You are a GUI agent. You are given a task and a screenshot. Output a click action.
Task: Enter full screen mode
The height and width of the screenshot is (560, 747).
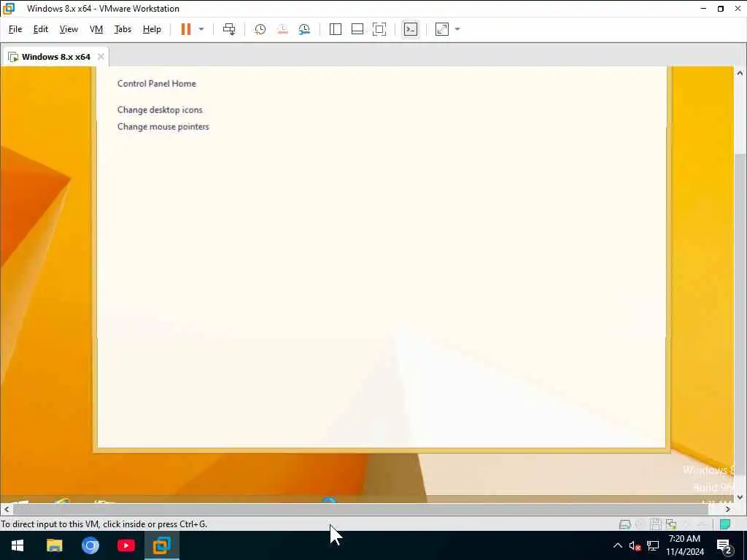click(379, 29)
